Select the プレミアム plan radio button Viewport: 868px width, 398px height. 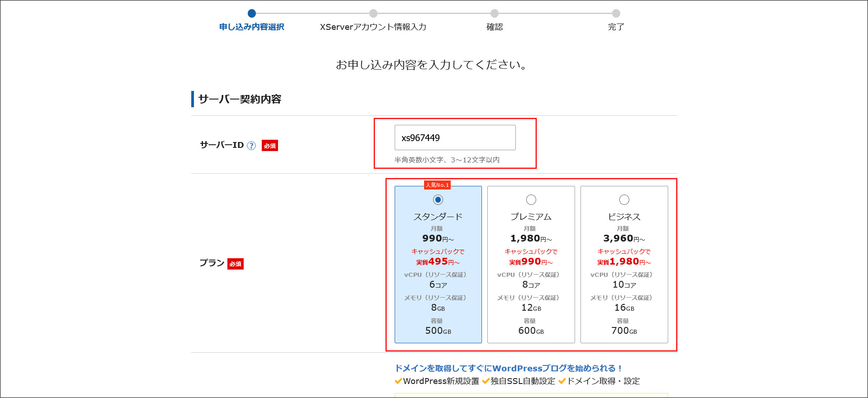[x=531, y=199]
